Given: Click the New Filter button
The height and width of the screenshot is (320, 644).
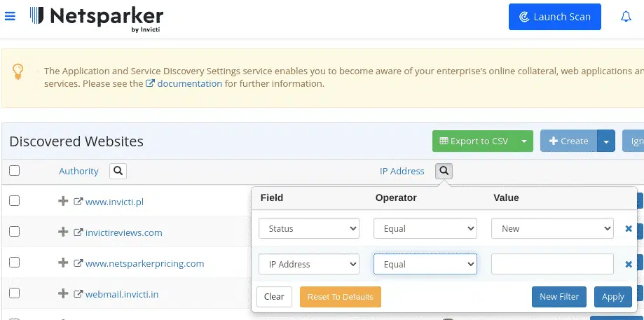Looking at the screenshot, I should click(559, 297).
